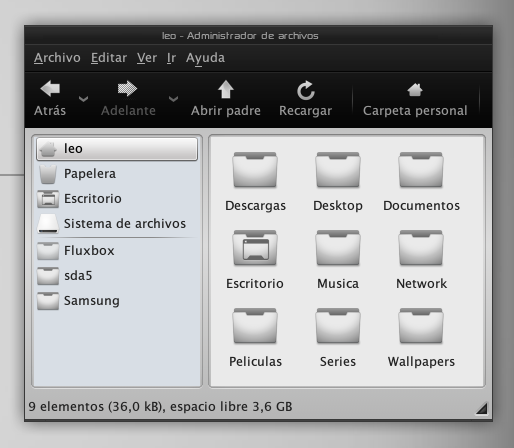
Task: Click the window resize grip corner
Action: tap(482, 408)
